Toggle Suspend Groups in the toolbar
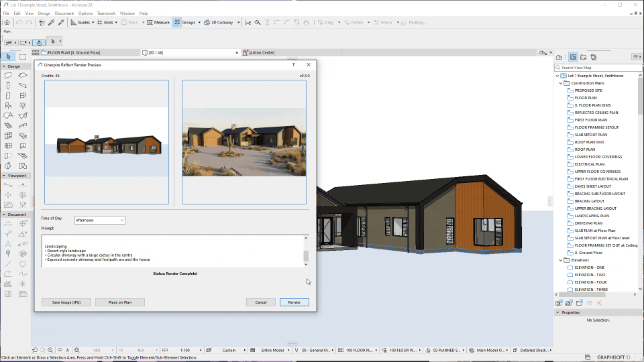Image resolution: width=644 pixels, height=362 pixels. tap(177, 22)
